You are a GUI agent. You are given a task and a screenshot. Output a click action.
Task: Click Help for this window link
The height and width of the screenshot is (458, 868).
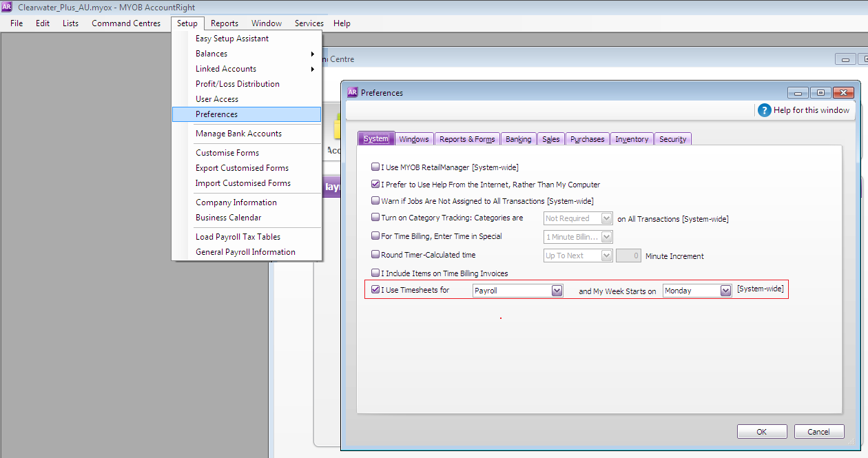(x=812, y=110)
